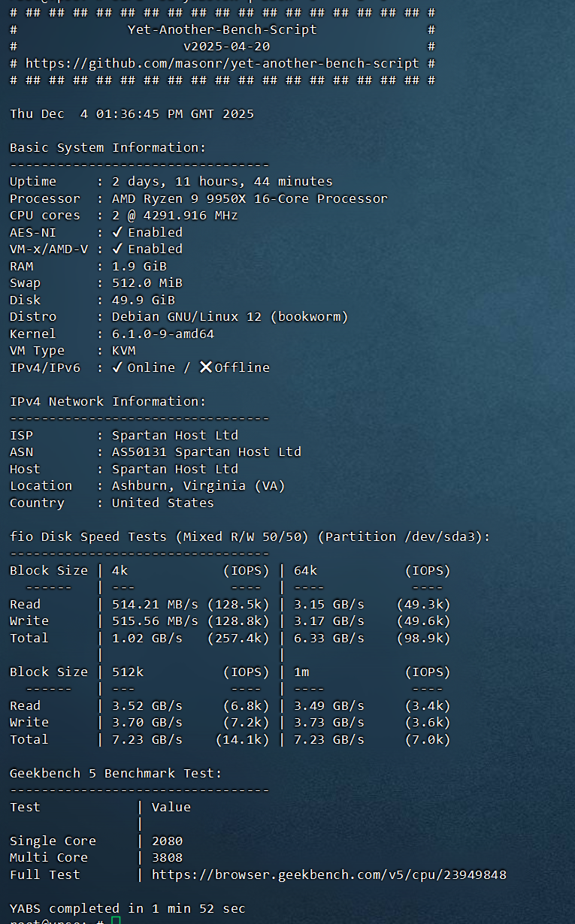Click the Geekbench 5 Benchmark Test heading
Screen dimensions: 575x924
tap(116, 773)
